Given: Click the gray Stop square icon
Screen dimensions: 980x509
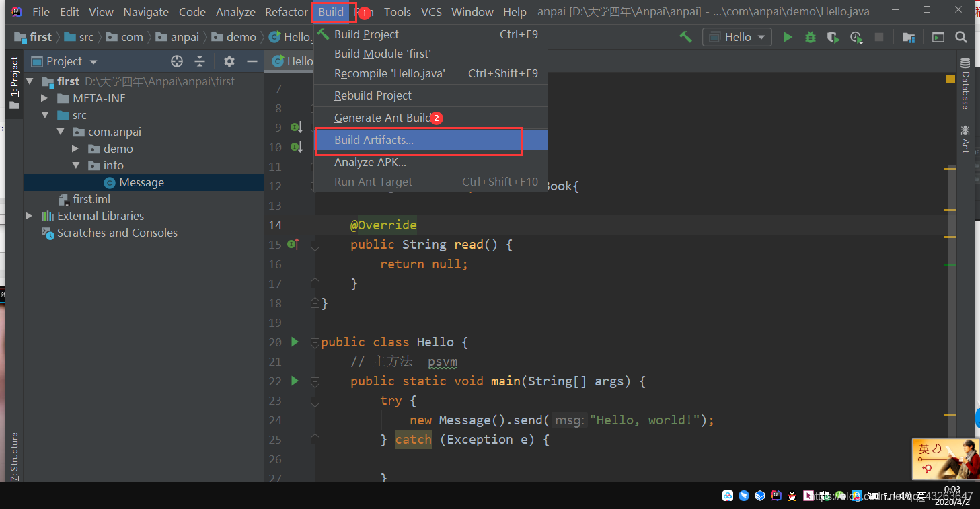Looking at the screenshot, I should point(878,37).
